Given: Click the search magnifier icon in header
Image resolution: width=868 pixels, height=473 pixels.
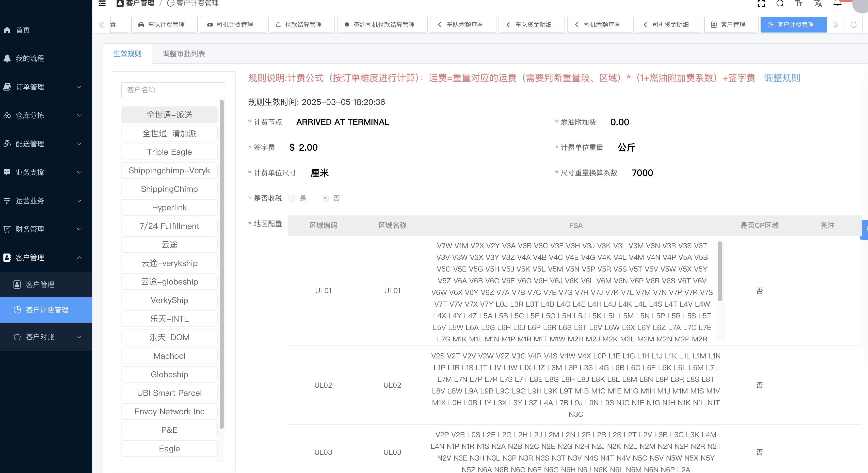Looking at the screenshot, I should coord(780,3).
